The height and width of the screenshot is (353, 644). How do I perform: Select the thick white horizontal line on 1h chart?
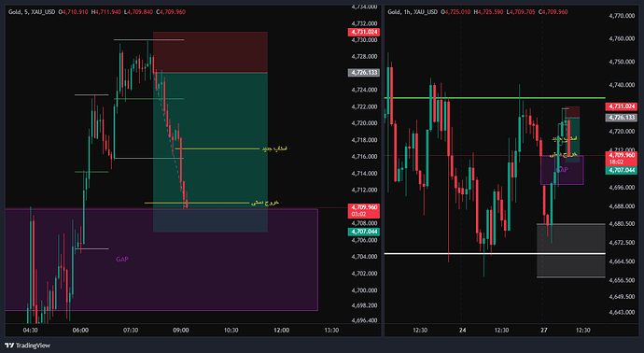coord(495,254)
